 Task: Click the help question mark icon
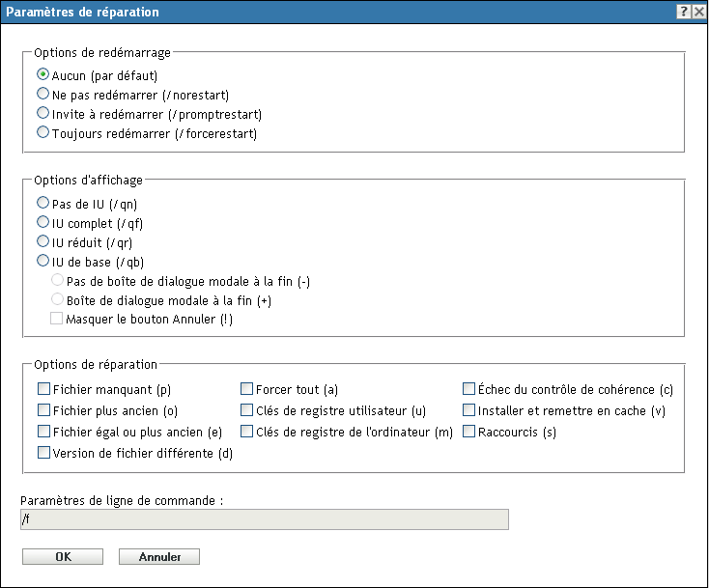pos(683,12)
